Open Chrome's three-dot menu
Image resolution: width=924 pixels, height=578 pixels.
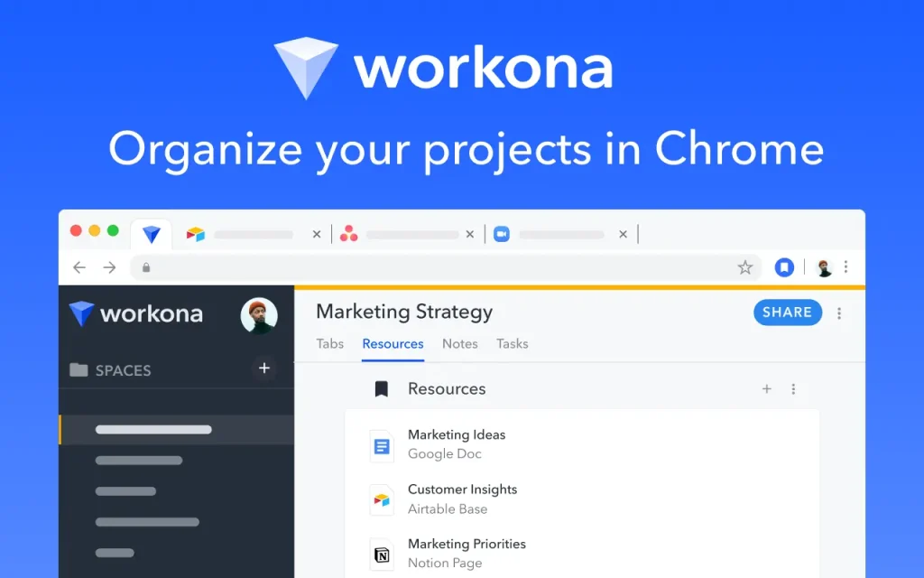coord(845,267)
